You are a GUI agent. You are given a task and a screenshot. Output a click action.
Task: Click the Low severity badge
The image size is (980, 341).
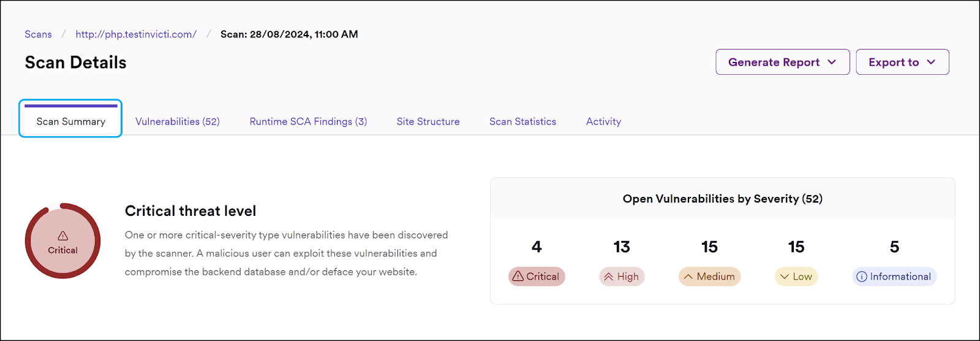click(796, 277)
